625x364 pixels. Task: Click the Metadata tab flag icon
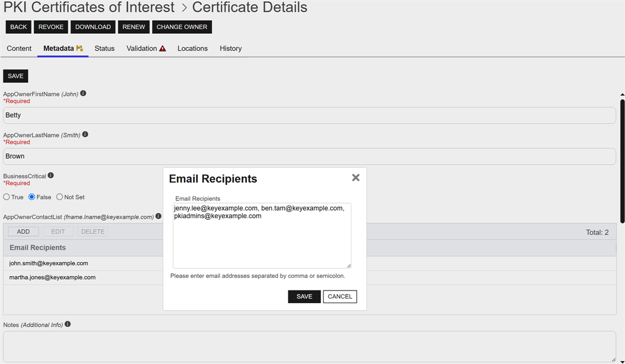click(x=79, y=49)
